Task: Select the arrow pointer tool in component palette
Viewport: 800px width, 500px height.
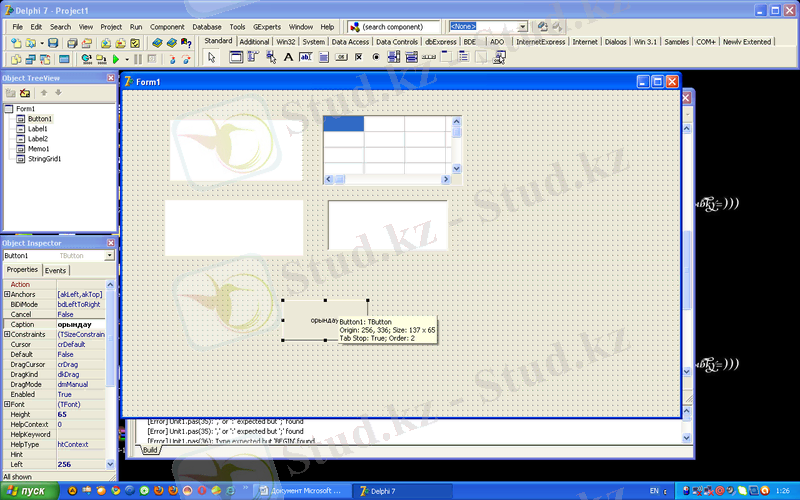Action: [211, 58]
